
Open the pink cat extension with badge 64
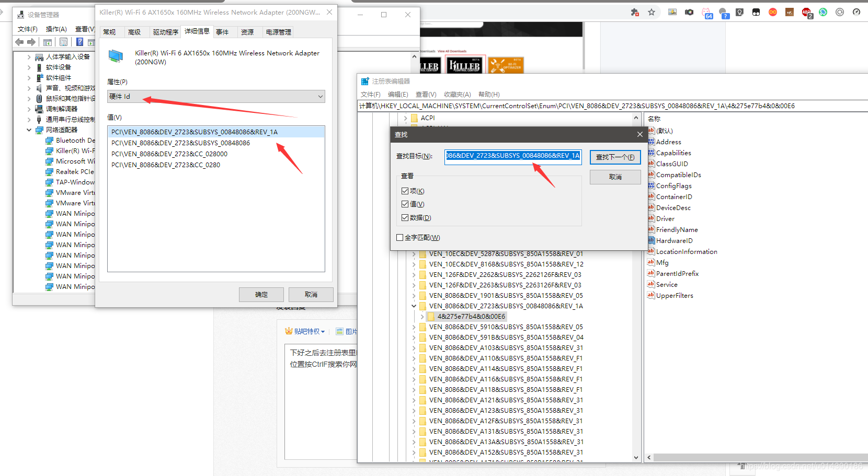coord(706,13)
